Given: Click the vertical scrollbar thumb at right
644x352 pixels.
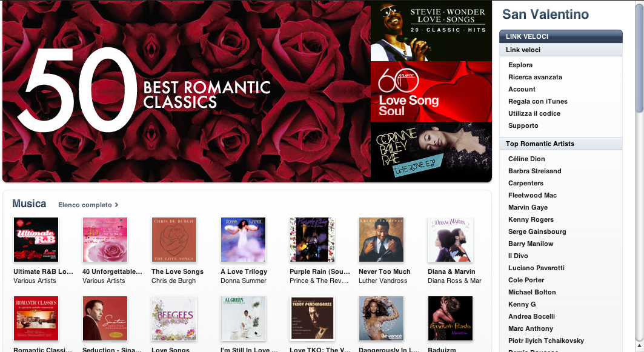Looking at the screenshot, I should click(640, 58).
